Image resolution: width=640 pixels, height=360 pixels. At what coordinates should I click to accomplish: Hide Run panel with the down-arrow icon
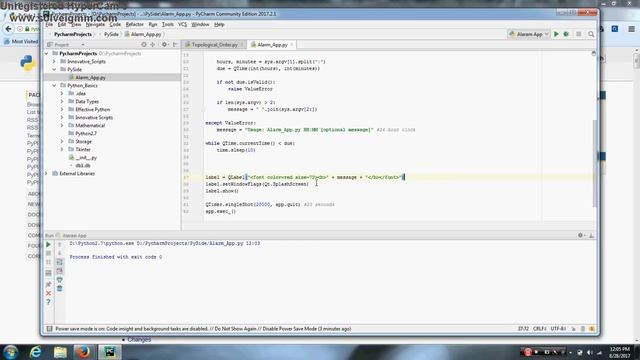coord(591,236)
